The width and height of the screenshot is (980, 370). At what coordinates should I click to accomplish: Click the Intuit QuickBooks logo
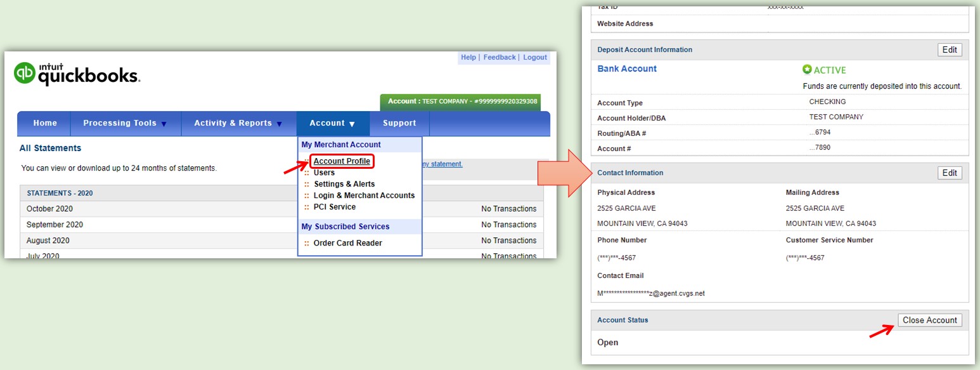click(77, 74)
